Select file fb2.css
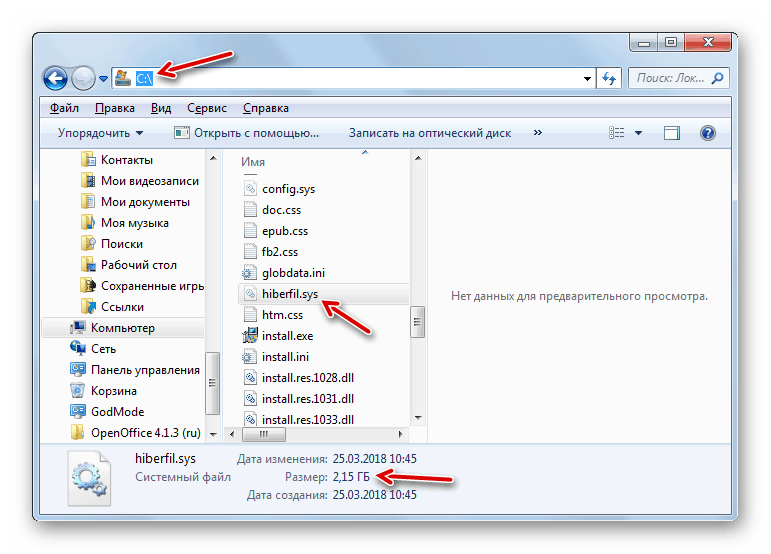The height and width of the screenshot is (554, 771). coord(270,252)
